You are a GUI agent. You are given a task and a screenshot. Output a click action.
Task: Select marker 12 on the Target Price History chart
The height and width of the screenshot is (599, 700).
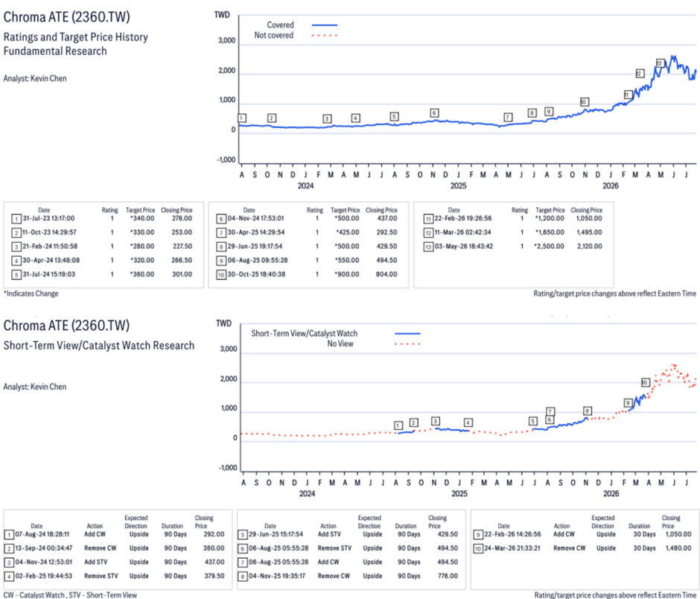click(640, 73)
